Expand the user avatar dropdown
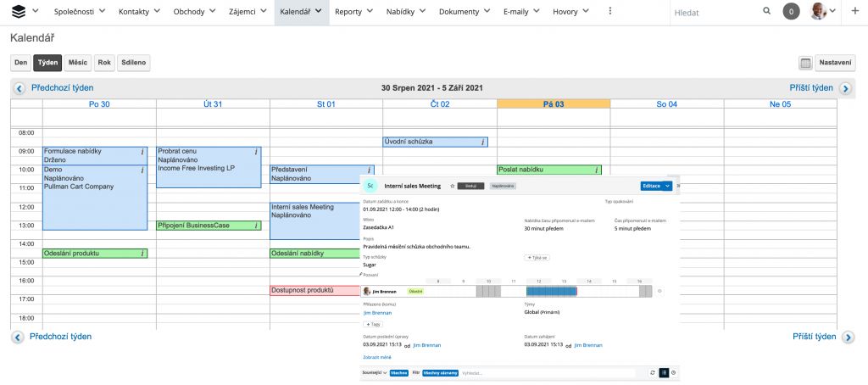868x385 pixels. coord(832,12)
